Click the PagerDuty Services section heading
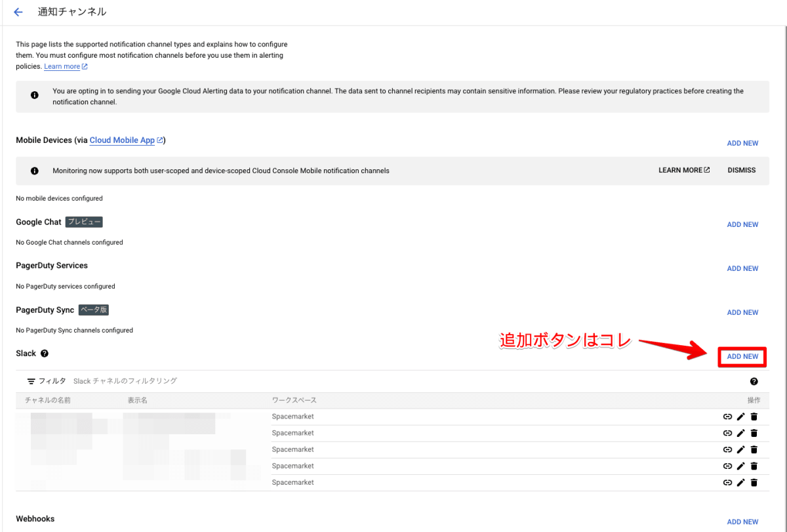The width and height of the screenshot is (787, 532). coord(52,266)
